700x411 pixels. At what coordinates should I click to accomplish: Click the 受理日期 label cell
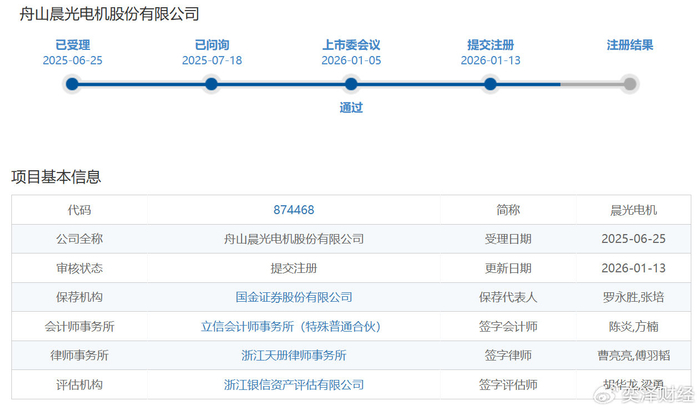click(508, 239)
